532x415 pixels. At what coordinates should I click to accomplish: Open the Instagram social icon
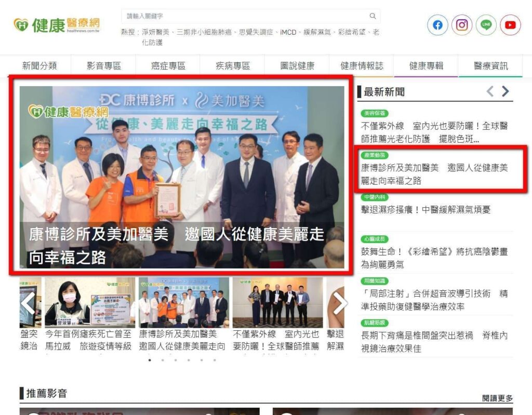(462, 25)
